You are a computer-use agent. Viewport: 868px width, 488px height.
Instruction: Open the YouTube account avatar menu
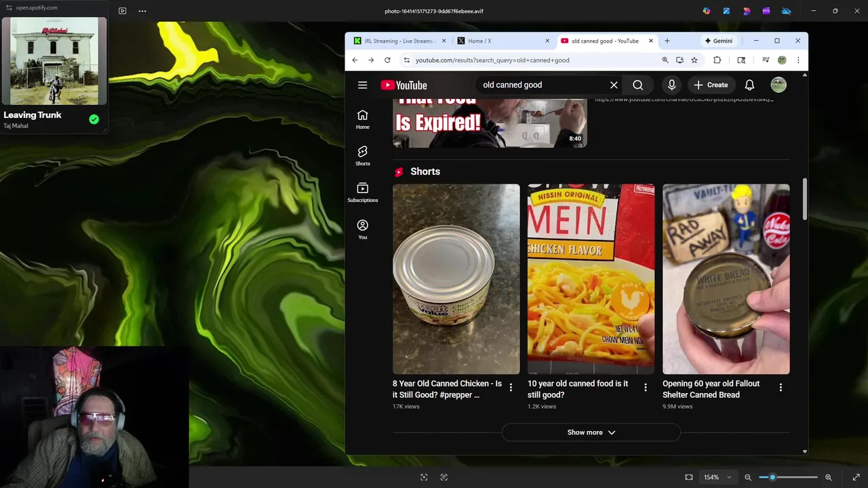click(x=778, y=85)
